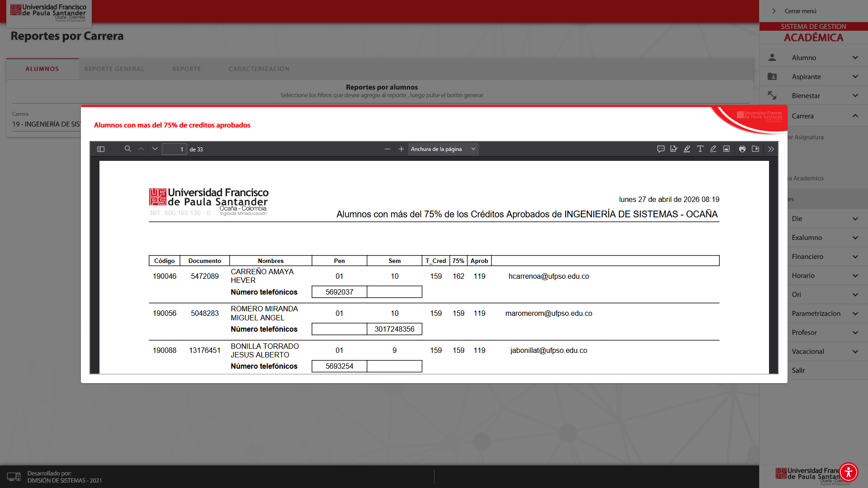
Task: Toggle the PDF viewer sidebar
Action: tap(101, 149)
